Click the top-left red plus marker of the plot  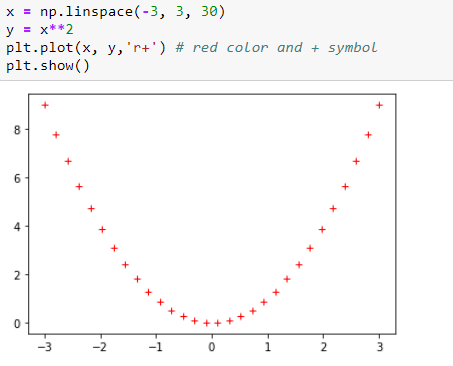[45, 105]
